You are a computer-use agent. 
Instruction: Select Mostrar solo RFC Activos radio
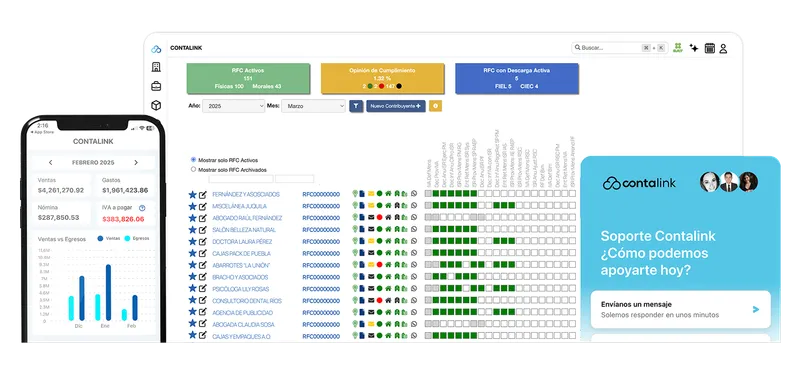193,160
